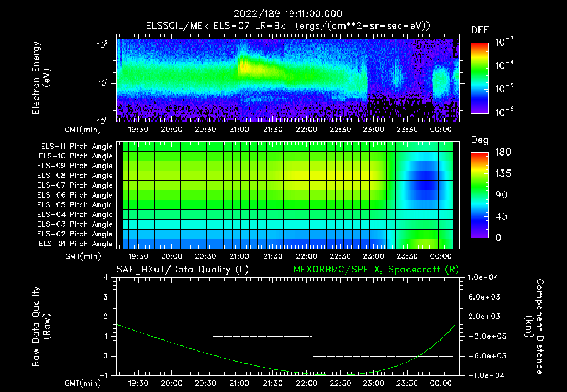
Task: Click the DEF label above the top color bar
Action: (x=480, y=30)
